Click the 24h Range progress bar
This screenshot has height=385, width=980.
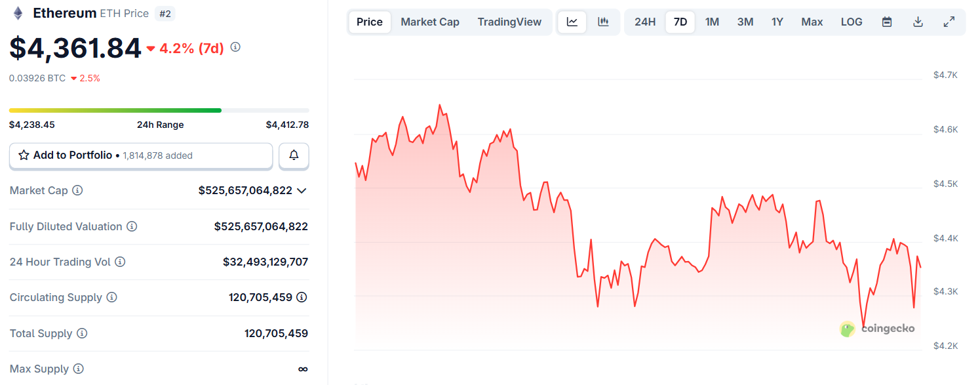157,110
